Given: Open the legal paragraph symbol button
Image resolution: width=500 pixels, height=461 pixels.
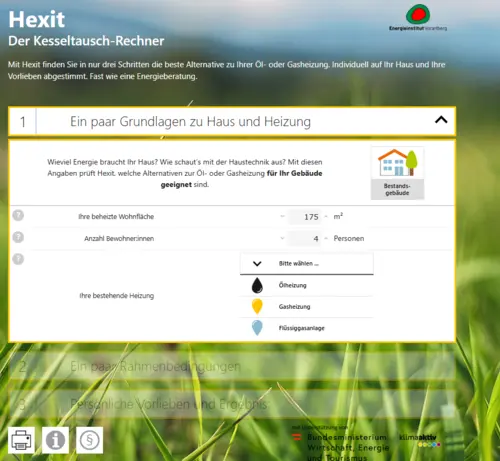Looking at the screenshot, I should tap(90, 440).
